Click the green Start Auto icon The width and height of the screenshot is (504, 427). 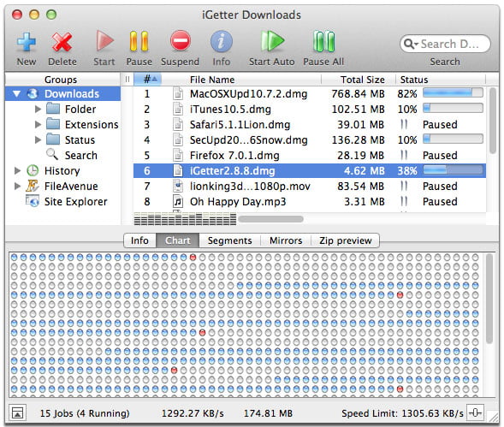(x=272, y=41)
